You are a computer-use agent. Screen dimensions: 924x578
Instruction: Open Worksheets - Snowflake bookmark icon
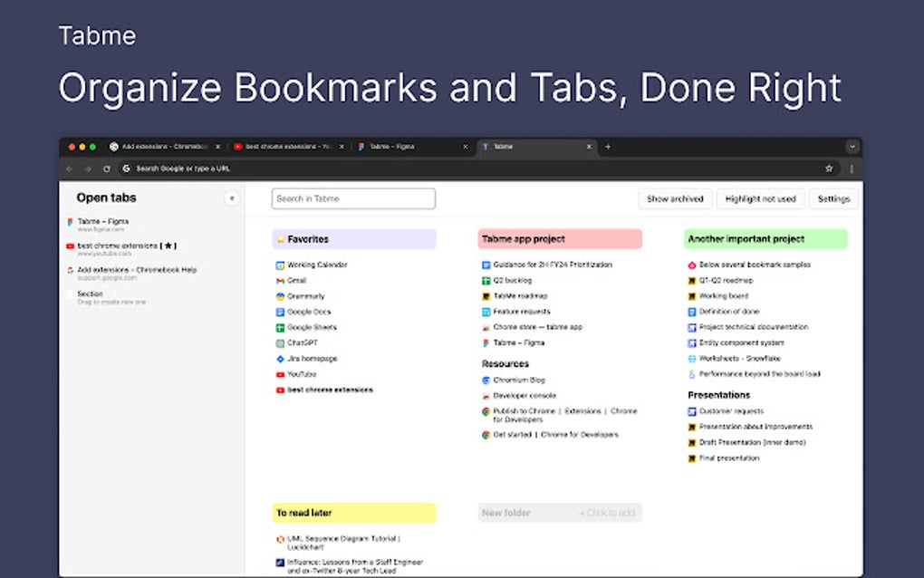[692, 359]
